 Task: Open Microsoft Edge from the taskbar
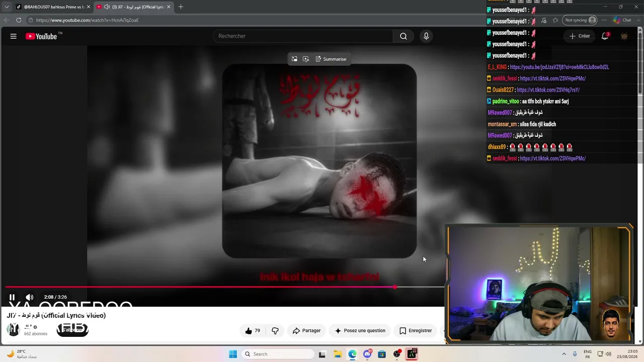coord(352,354)
